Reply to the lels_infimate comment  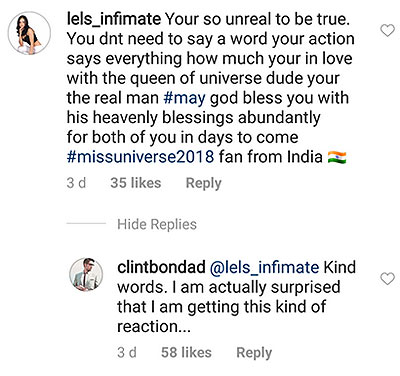point(203,183)
